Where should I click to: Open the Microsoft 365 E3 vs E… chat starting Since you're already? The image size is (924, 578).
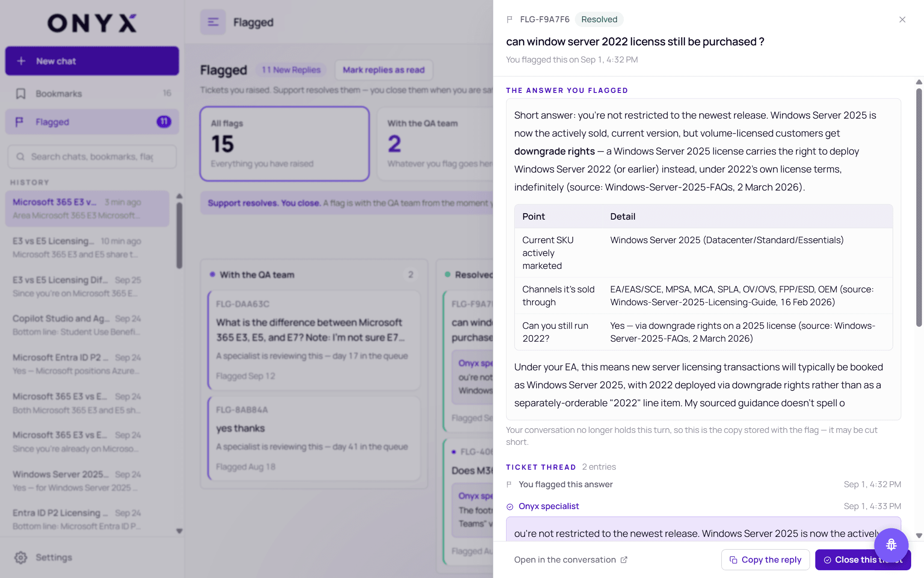[87, 441]
